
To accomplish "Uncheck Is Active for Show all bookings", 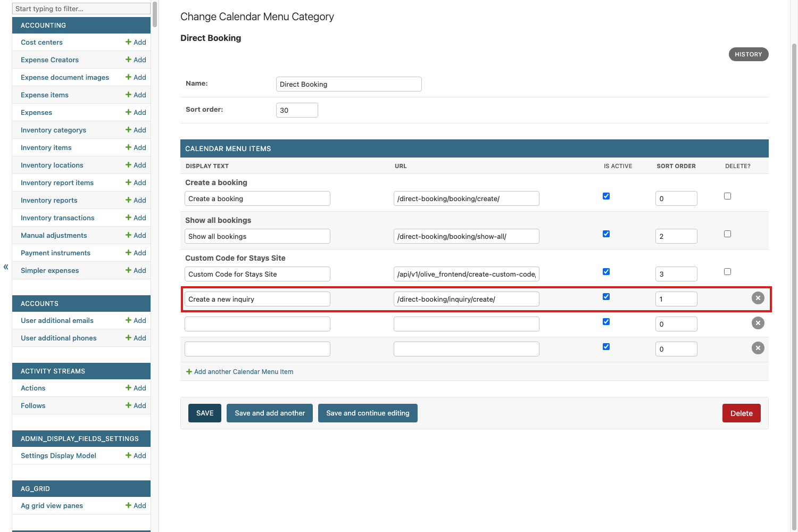I will [606, 234].
